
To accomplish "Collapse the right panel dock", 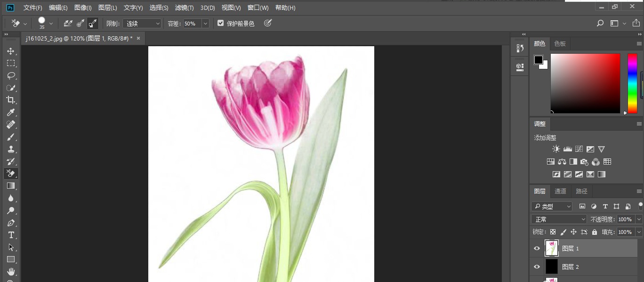I will tap(523, 34).
